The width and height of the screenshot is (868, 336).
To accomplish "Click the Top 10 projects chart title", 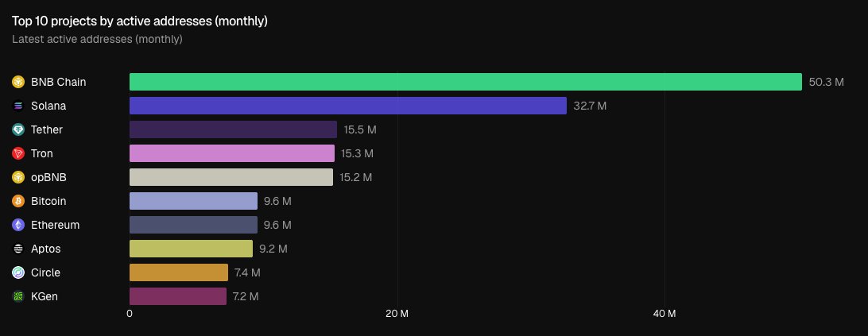I will pos(140,21).
